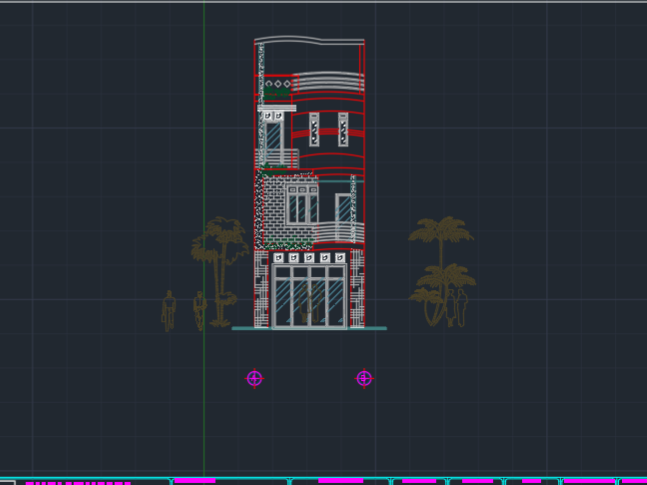Select the right decorative panel on third floor
This screenshot has width=647, height=485.
[x=343, y=130]
